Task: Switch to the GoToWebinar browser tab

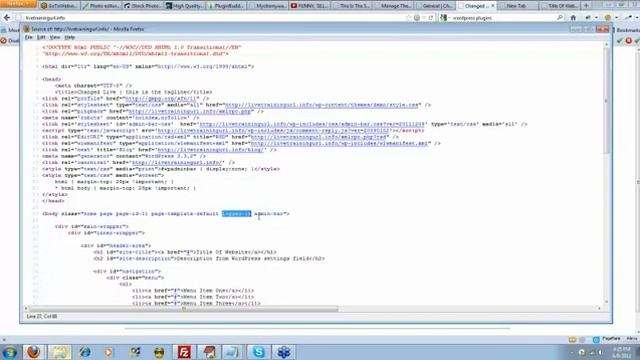Action: tap(60, 6)
